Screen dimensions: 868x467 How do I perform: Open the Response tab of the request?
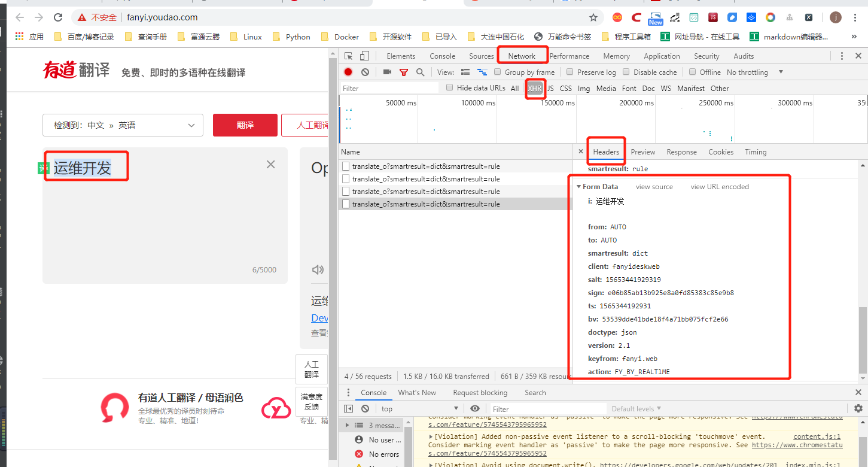(682, 152)
